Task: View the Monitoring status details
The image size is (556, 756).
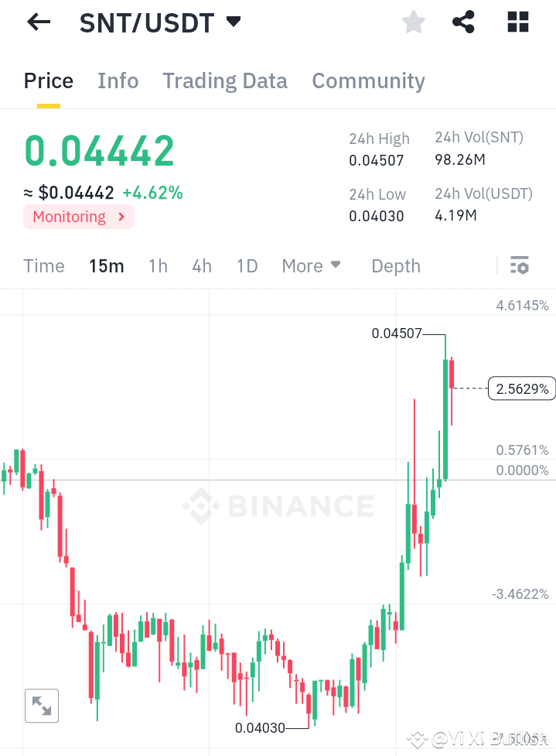Action: coord(77,217)
